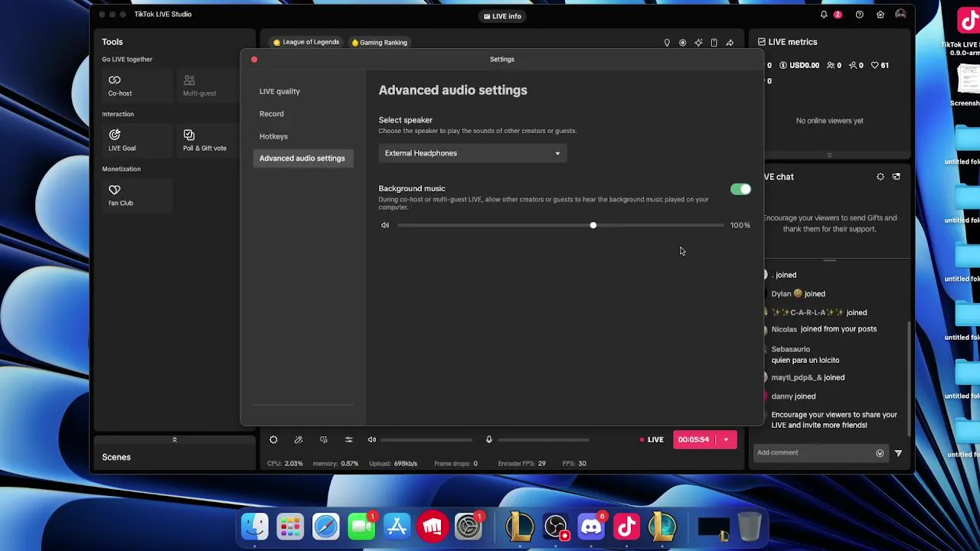The image size is (980, 551).
Task: Click the mobile phone preview icon
Action: click(714, 43)
